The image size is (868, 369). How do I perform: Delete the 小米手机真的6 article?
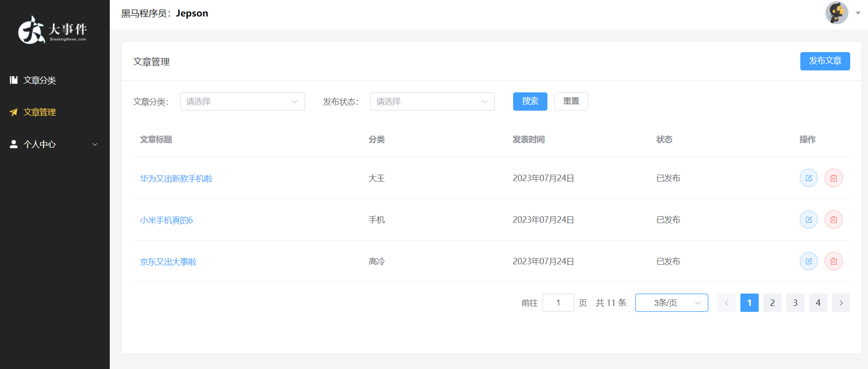[833, 219]
